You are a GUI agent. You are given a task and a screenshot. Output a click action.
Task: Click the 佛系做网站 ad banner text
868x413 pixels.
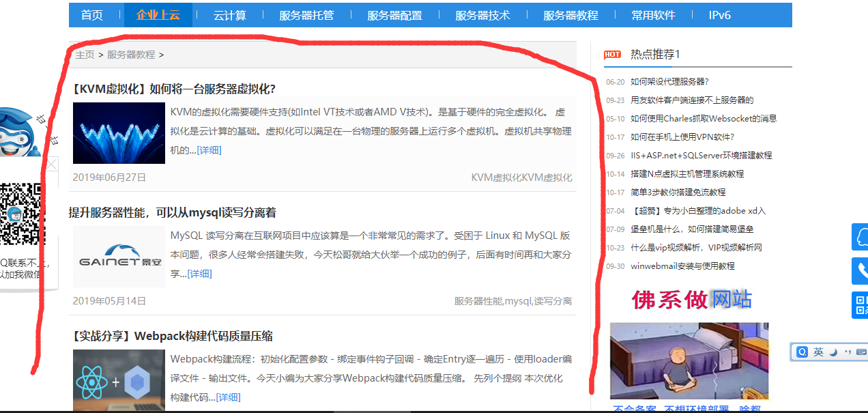pos(692,299)
